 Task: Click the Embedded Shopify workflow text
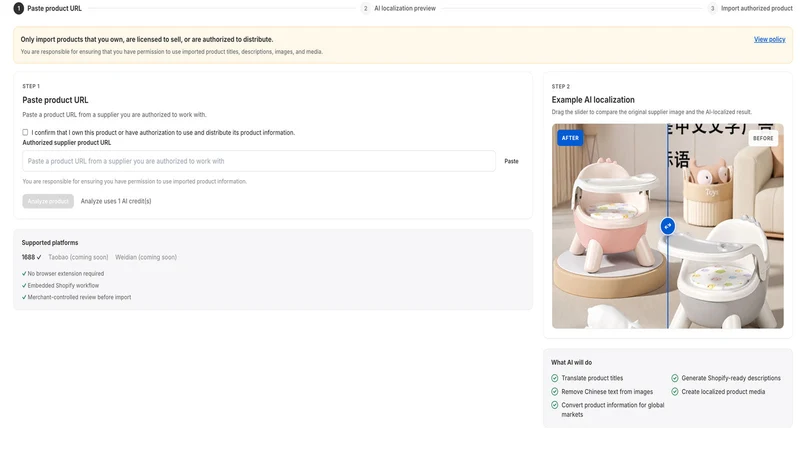[63, 285]
